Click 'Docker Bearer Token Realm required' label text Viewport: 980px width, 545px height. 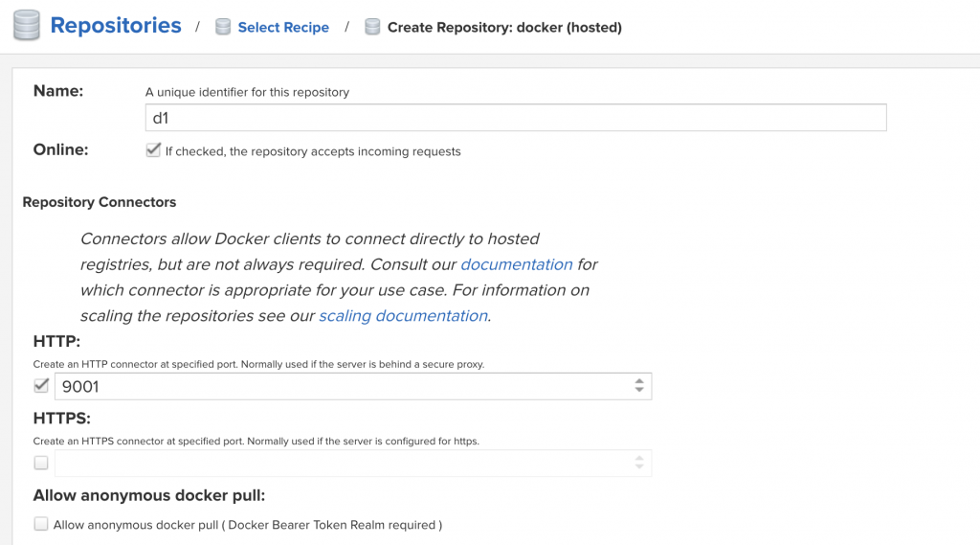(332, 525)
